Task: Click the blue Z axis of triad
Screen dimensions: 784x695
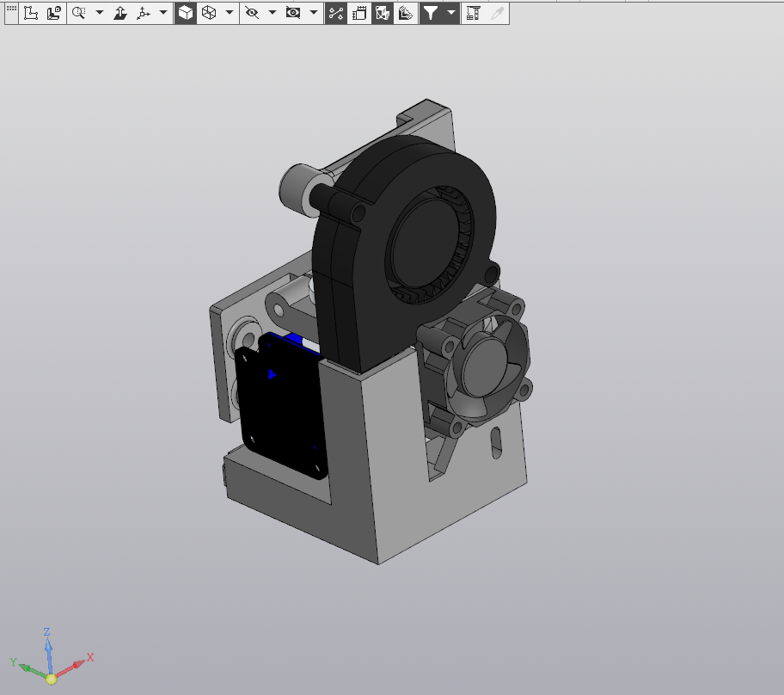Action: click(x=48, y=650)
